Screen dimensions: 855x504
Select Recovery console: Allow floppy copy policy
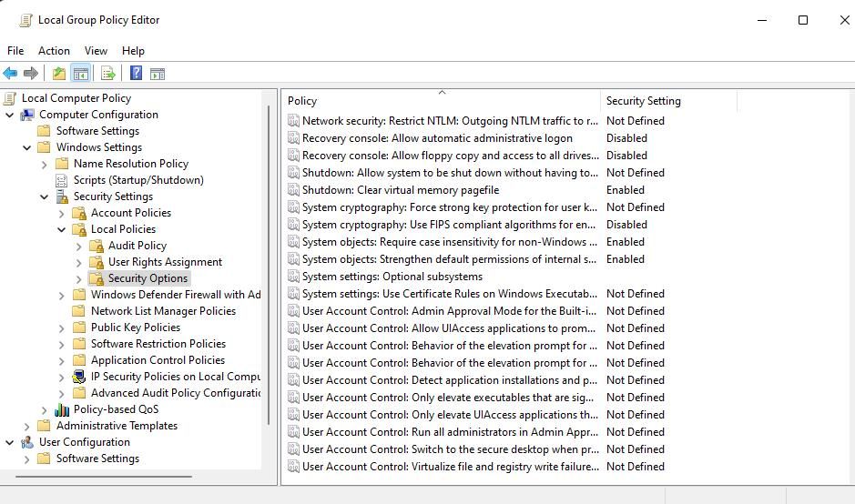point(451,156)
